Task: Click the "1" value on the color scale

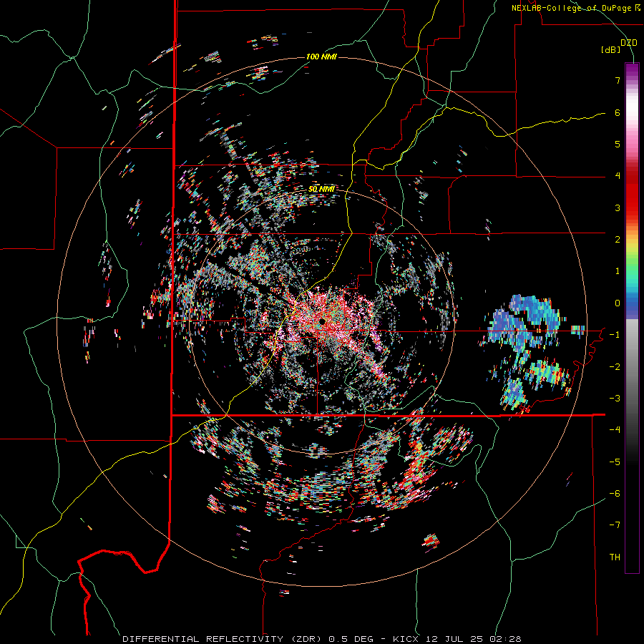Action: pyautogui.click(x=618, y=271)
